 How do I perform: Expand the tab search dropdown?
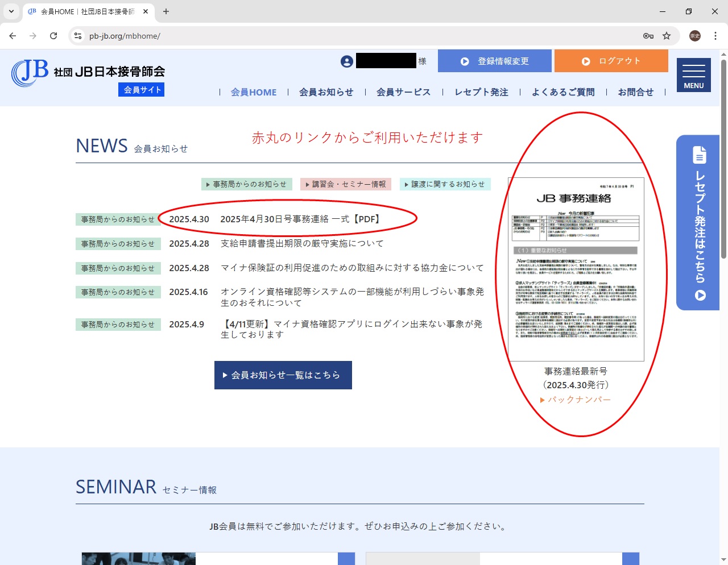(x=11, y=11)
